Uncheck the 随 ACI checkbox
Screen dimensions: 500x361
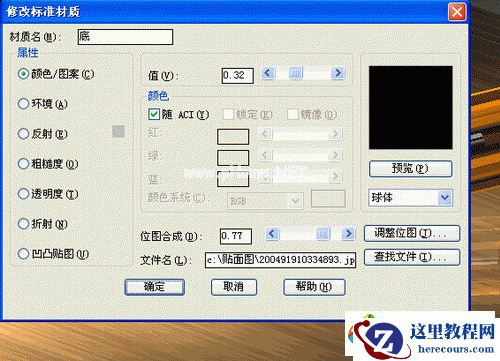pyautogui.click(x=154, y=114)
